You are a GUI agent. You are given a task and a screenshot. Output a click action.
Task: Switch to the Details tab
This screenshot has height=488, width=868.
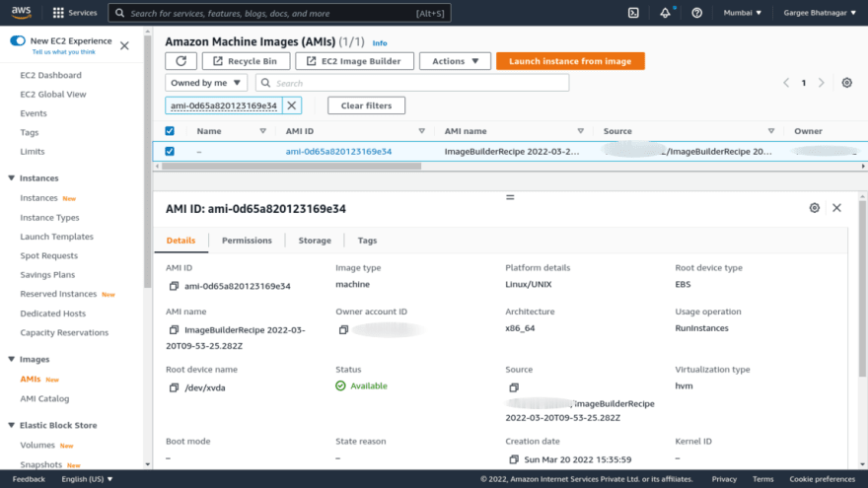click(x=181, y=241)
